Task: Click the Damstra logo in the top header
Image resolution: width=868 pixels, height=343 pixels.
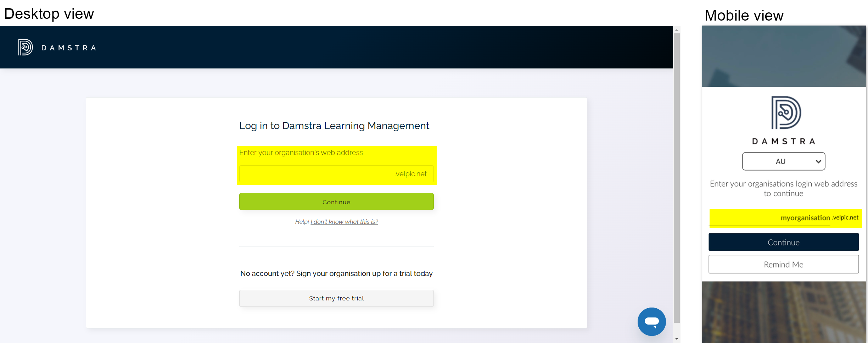Action: coord(57,47)
